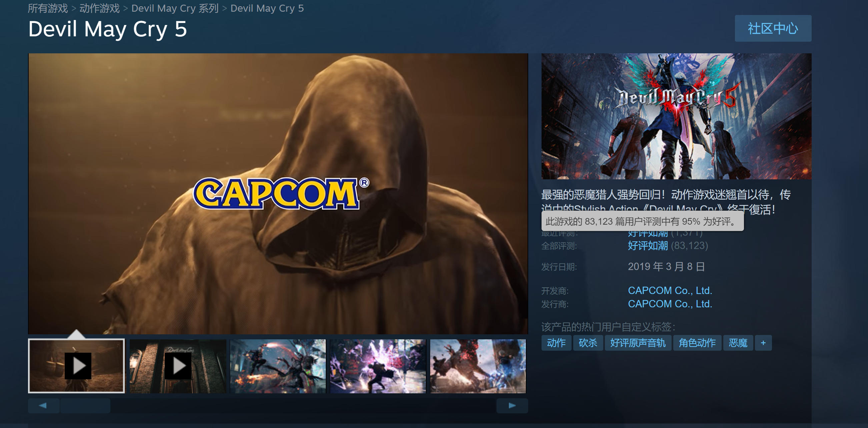
Task: Click the Devil May Cry 5 header artwork
Action: click(676, 116)
